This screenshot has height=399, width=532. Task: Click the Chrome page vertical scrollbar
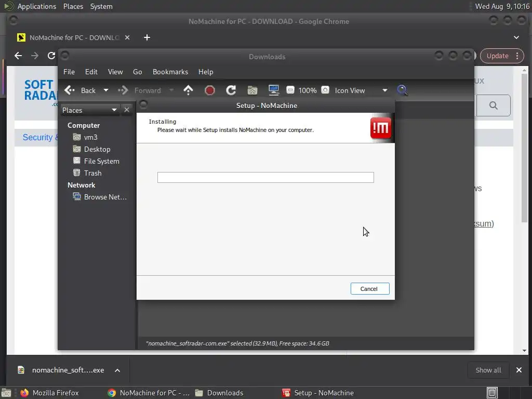click(525, 148)
